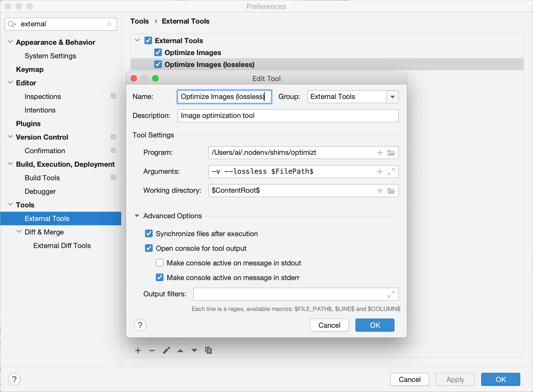
Task: Collapse the Version Control settings tree node
Action: coord(10,137)
